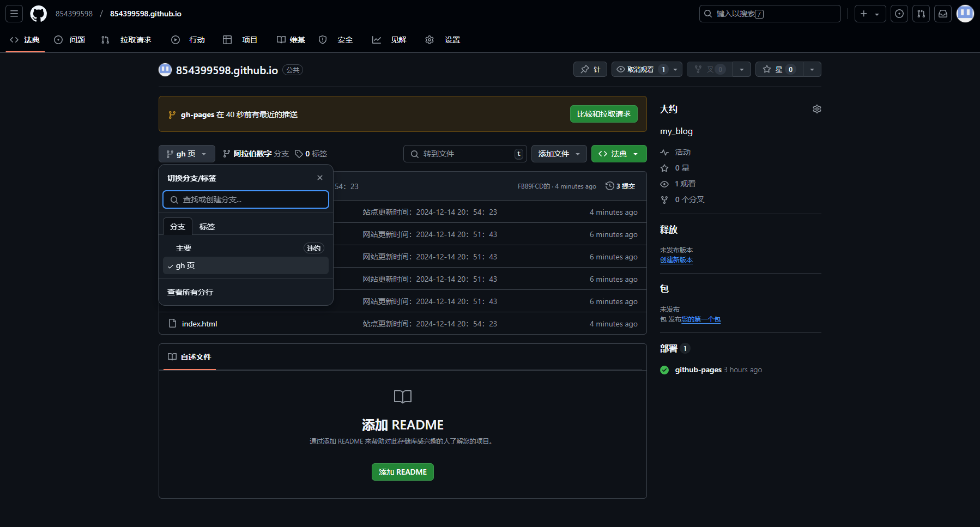Click the user avatar in top right
Image resolution: width=980 pixels, height=527 pixels.
965,14
